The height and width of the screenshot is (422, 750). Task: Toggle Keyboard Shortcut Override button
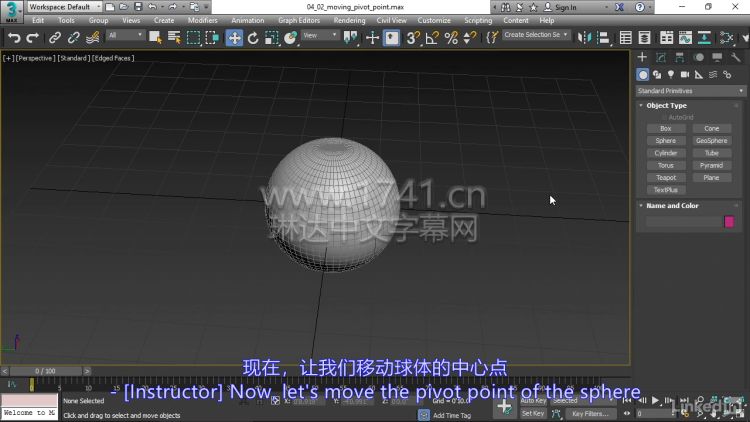(x=392, y=38)
